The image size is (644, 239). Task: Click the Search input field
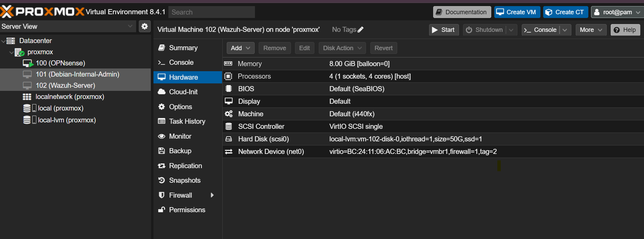tap(211, 12)
